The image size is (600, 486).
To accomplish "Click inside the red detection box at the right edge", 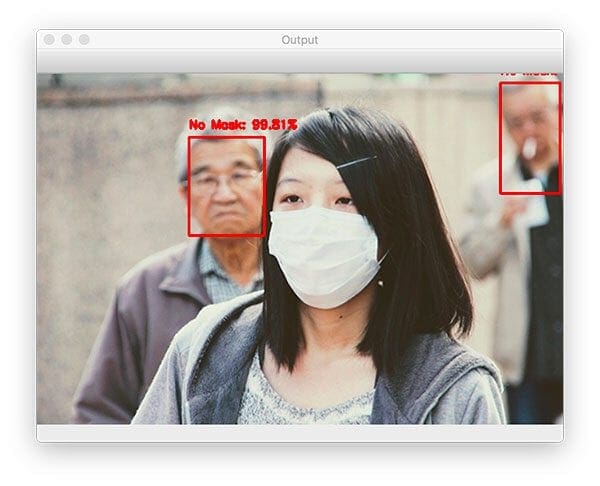I will click(x=530, y=140).
